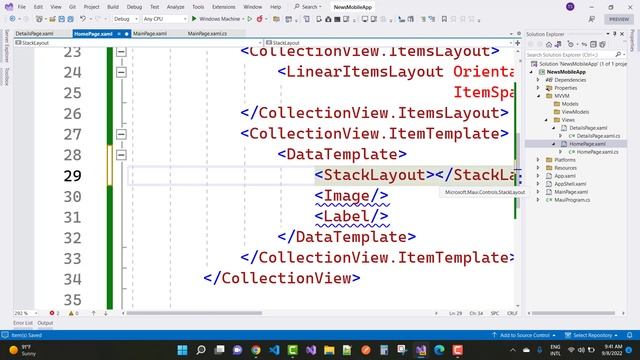The width and height of the screenshot is (640, 360).
Task: Open the Windows Start menu
Action: coord(182,350)
